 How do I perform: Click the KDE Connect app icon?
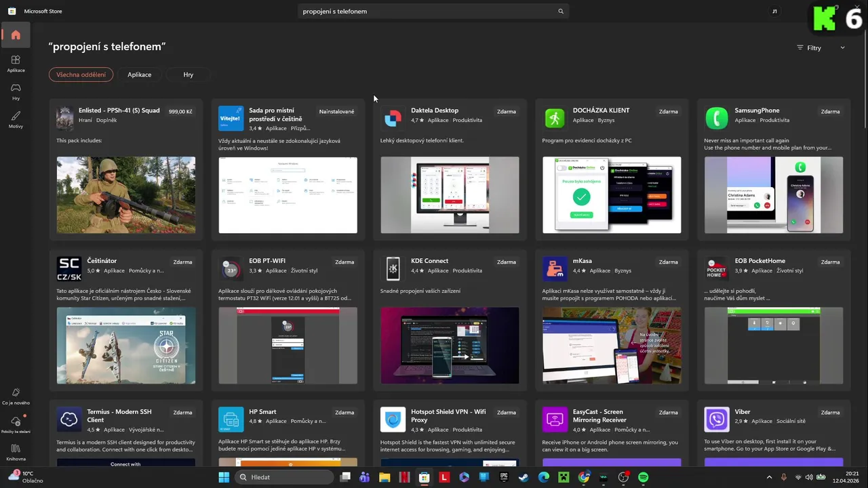393,268
